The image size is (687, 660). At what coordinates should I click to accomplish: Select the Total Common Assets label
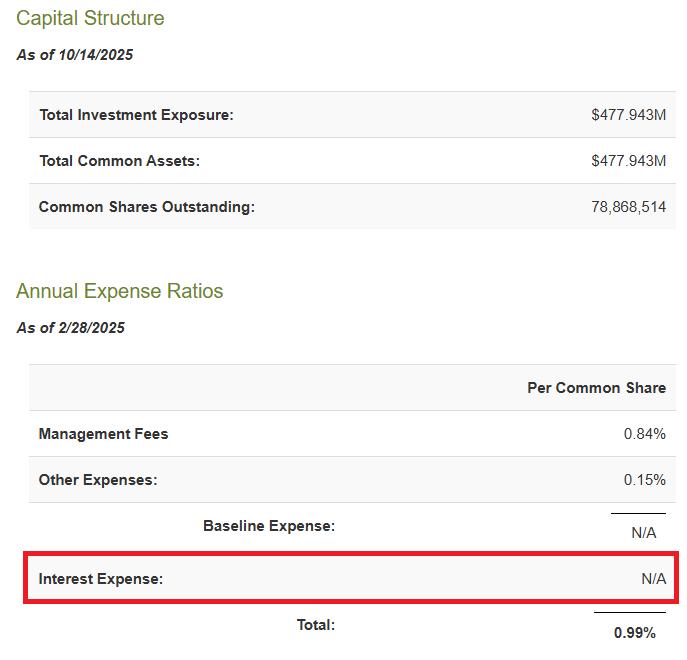coord(119,161)
